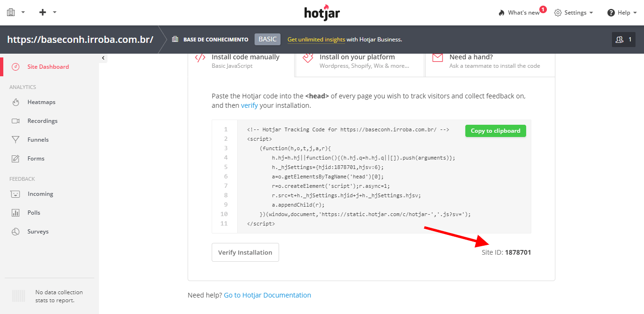Open the Help dropdown menu

pos(622,13)
